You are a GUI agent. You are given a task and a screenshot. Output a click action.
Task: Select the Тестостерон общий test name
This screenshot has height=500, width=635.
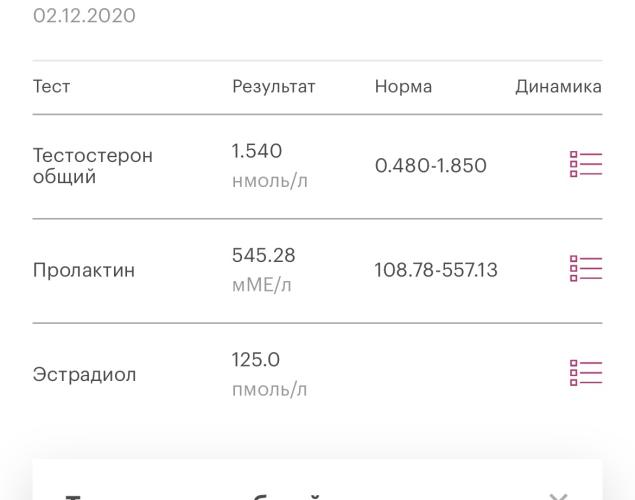pyautogui.click(x=93, y=166)
